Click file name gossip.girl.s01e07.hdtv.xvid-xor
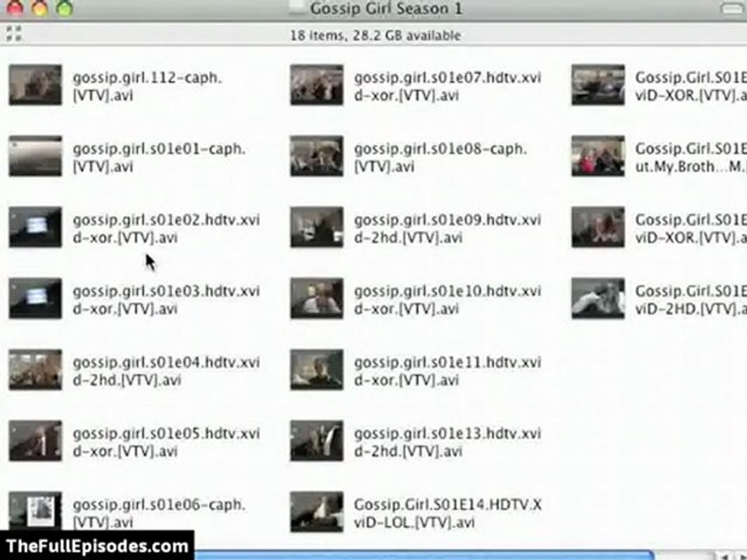 [x=447, y=86]
